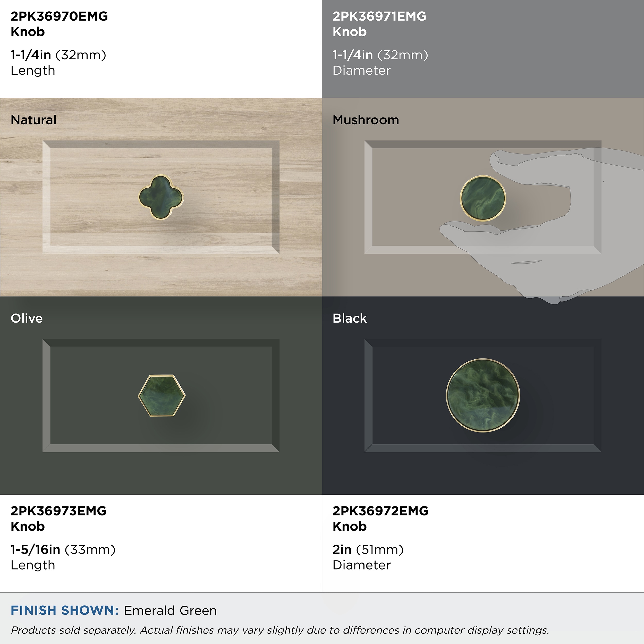Click the Natural wood drawer panel
Viewport: 644px width, 644px height.
(161, 197)
